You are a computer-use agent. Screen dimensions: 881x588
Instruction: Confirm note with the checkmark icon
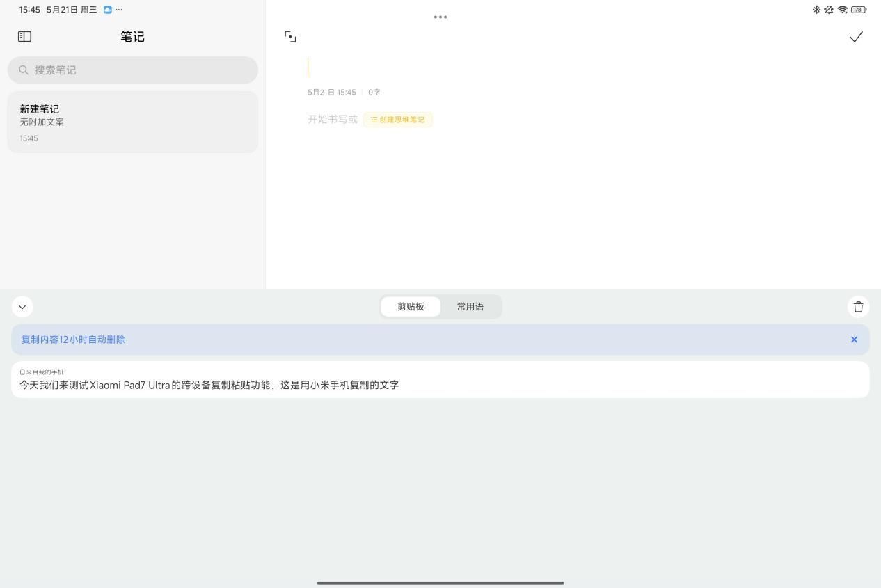(x=856, y=37)
